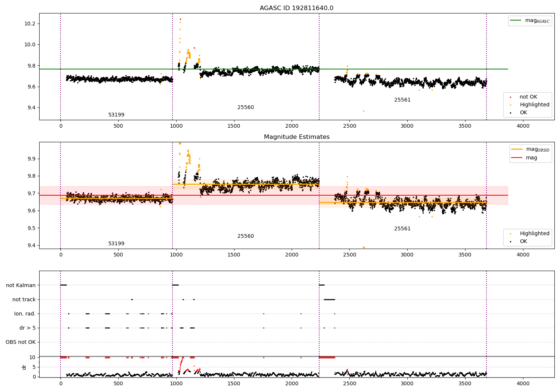Select the not track row label

24,300
